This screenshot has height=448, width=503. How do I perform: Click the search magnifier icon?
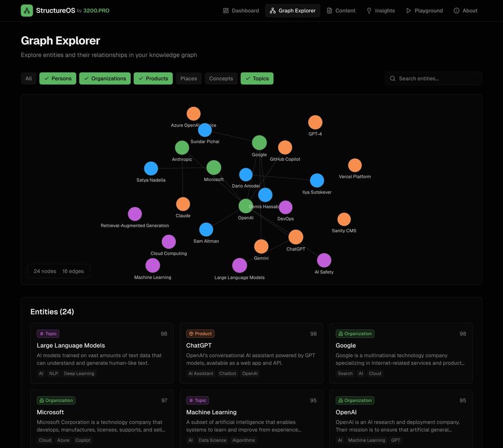click(392, 78)
